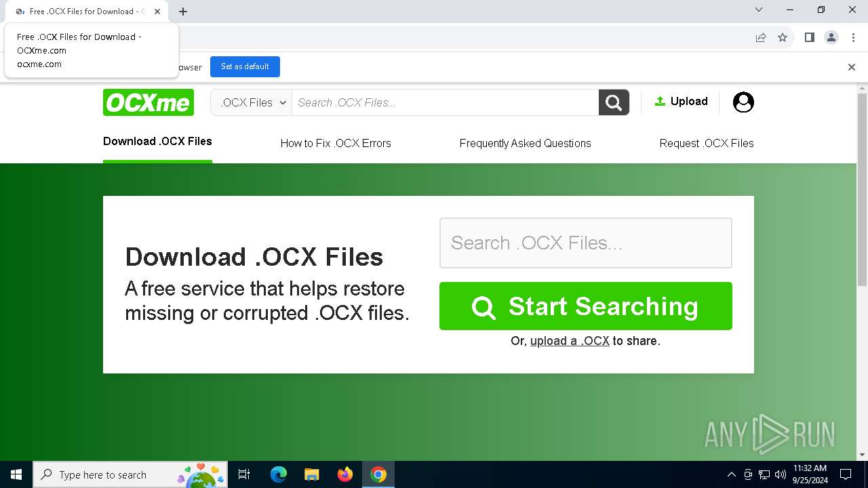868x488 pixels.
Task: Open Chrome profile avatar menu
Action: [831, 37]
